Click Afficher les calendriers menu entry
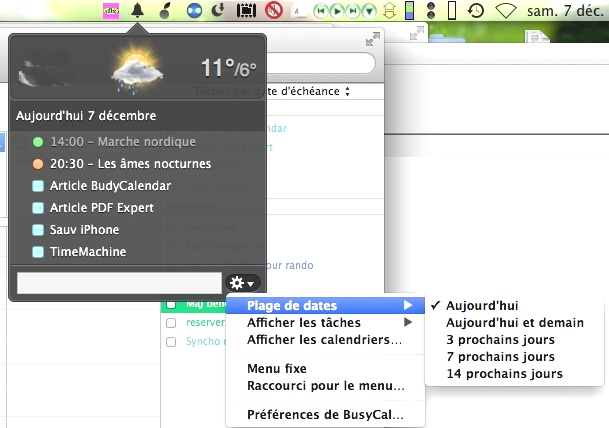 coord(325,340)
